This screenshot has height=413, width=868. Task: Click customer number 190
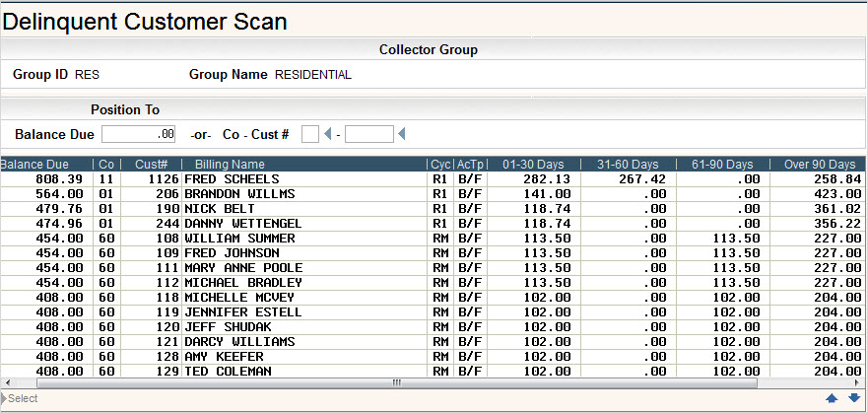[167, 209]
